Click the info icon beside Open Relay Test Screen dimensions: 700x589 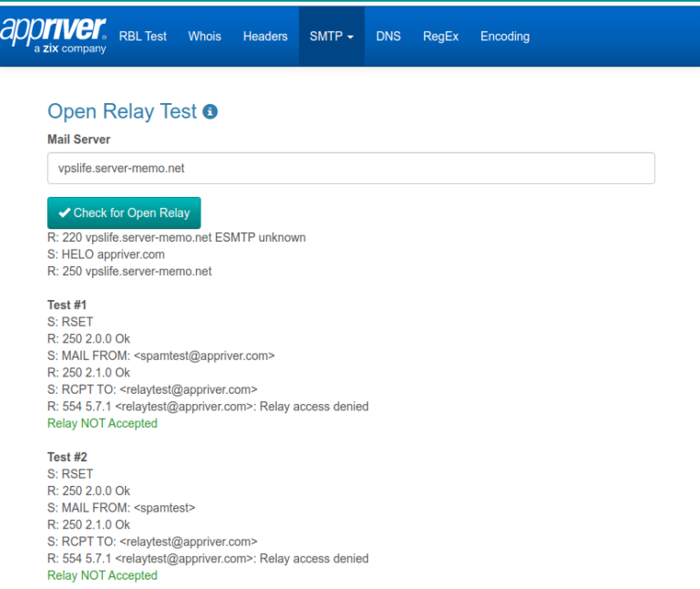[211, 112]
